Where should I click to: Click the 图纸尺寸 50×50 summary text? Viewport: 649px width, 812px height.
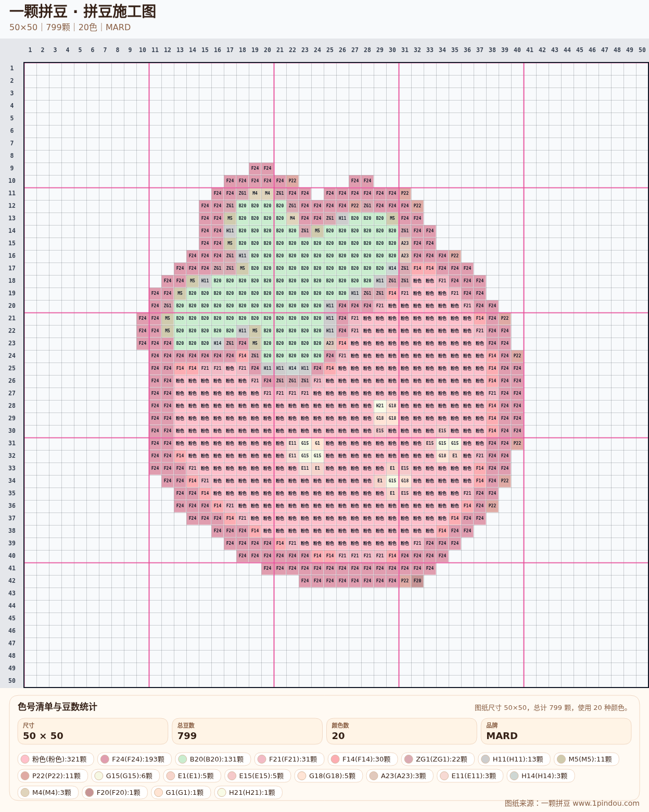pos(553,708)
